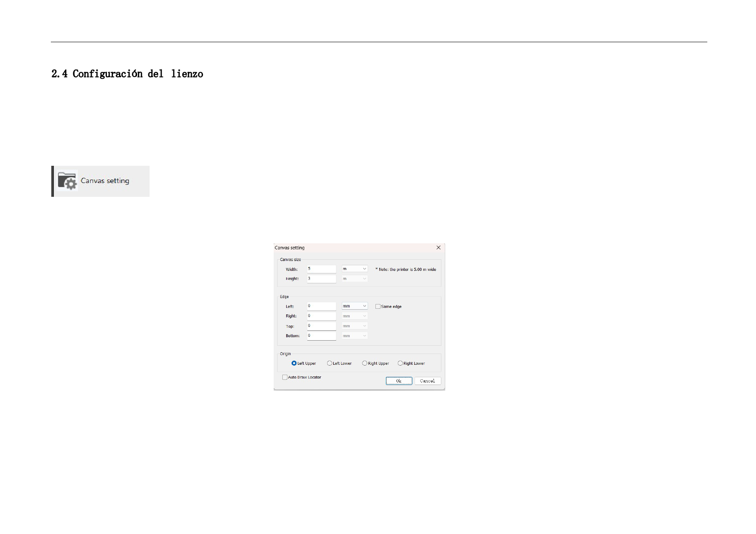Click the Bottom edge input field
Screen dimensions: 756x534
pos(321,336)
